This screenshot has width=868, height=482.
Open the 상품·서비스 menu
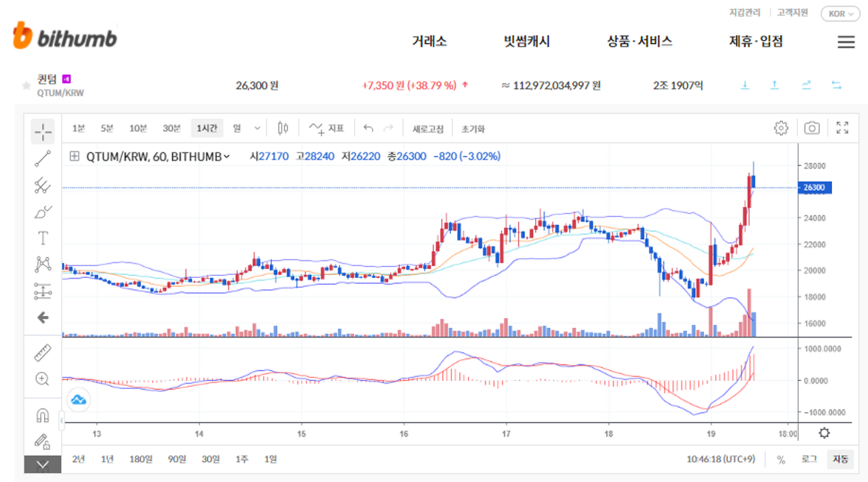click(639, 41)
